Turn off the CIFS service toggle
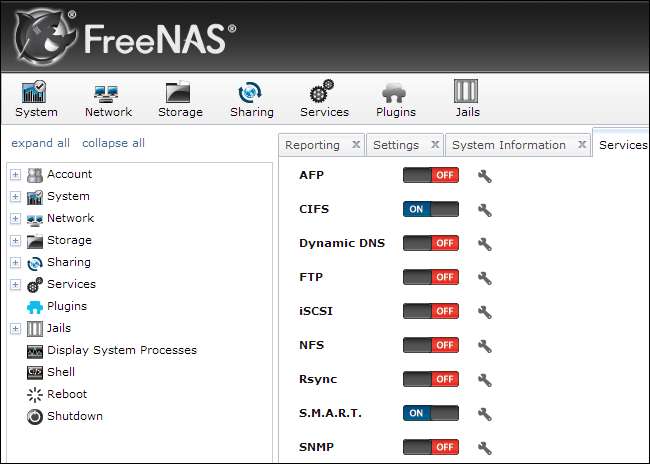650x464 pixels. 430,210
